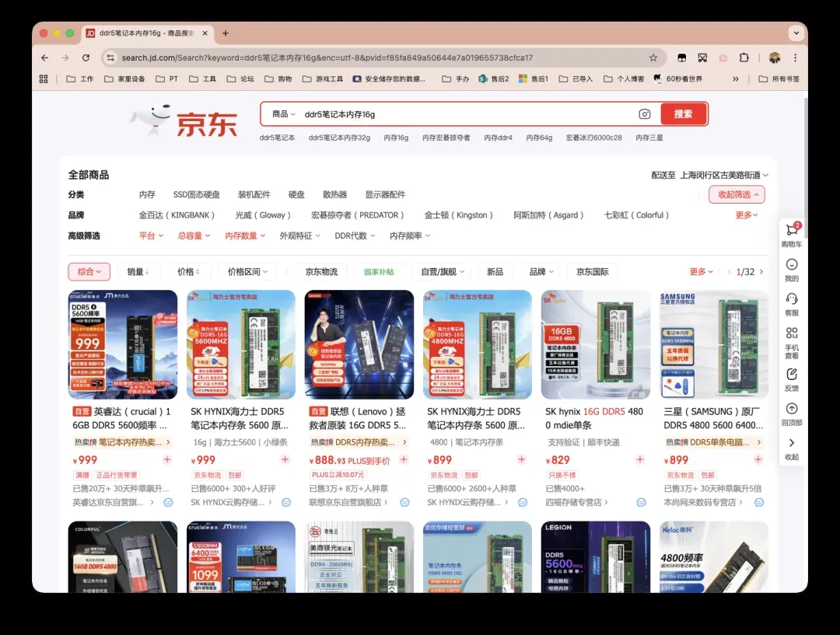Open the 购物 bookmarks folder

[278, 79]
